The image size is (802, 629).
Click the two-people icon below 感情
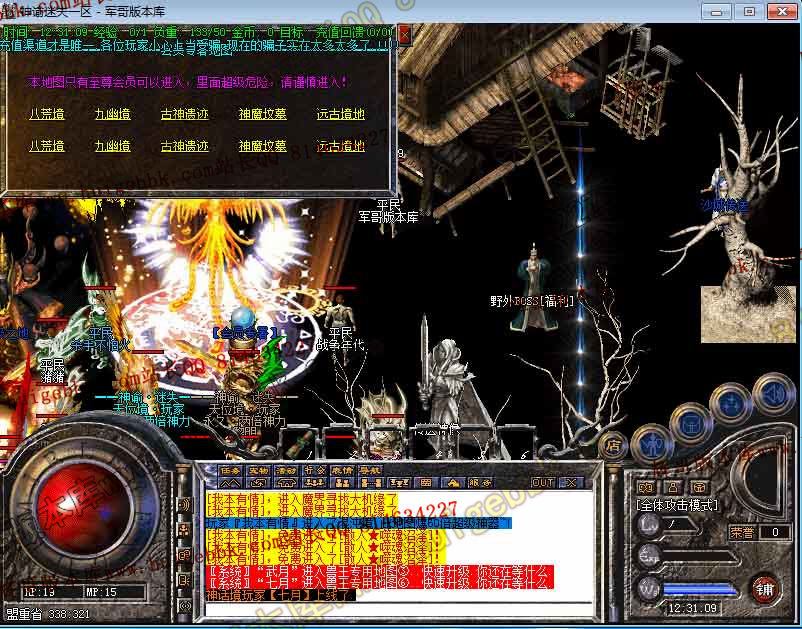tap(342, 482)
